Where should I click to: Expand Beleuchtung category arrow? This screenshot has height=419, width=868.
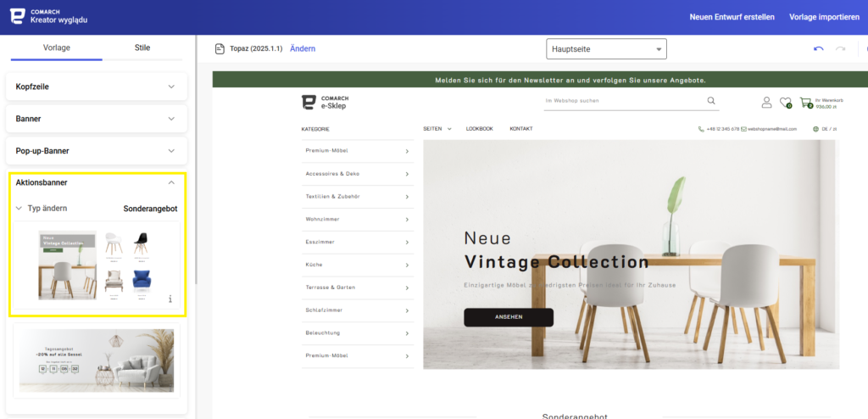pyautogui.click(x=407, y=333)
